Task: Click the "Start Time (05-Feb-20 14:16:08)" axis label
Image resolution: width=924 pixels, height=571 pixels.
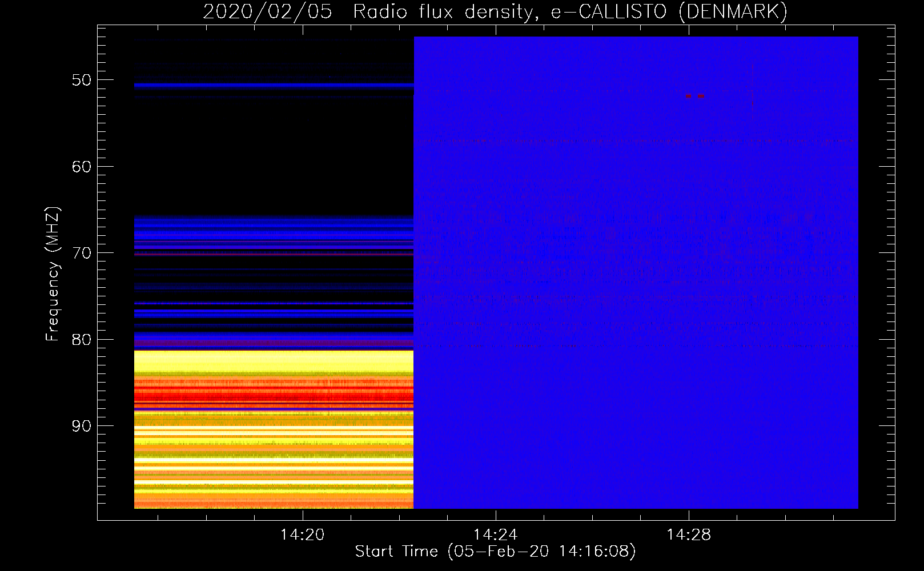Action: (495, 552)
